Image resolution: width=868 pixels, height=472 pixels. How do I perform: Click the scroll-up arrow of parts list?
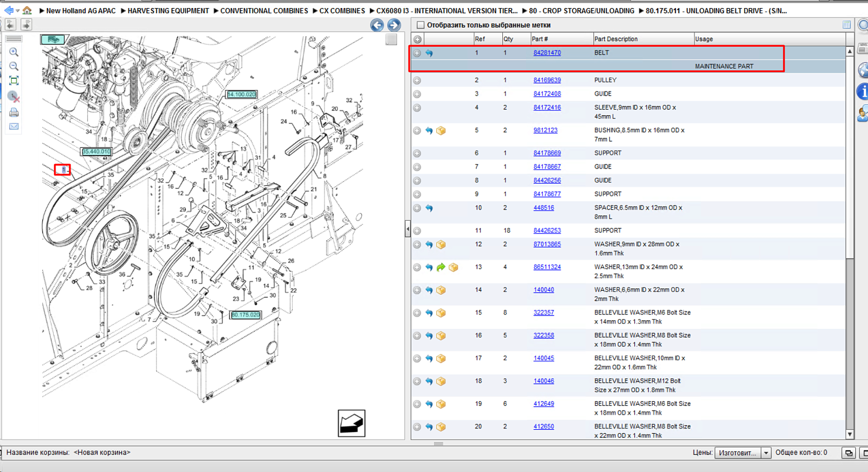(849, 52)
